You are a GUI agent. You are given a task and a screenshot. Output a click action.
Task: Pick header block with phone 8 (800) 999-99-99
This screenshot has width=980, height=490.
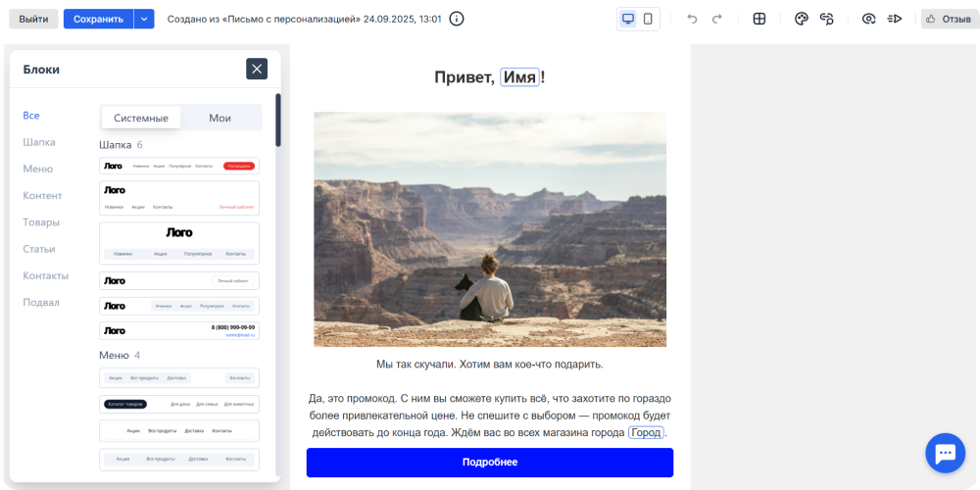(x=179, y=330)
